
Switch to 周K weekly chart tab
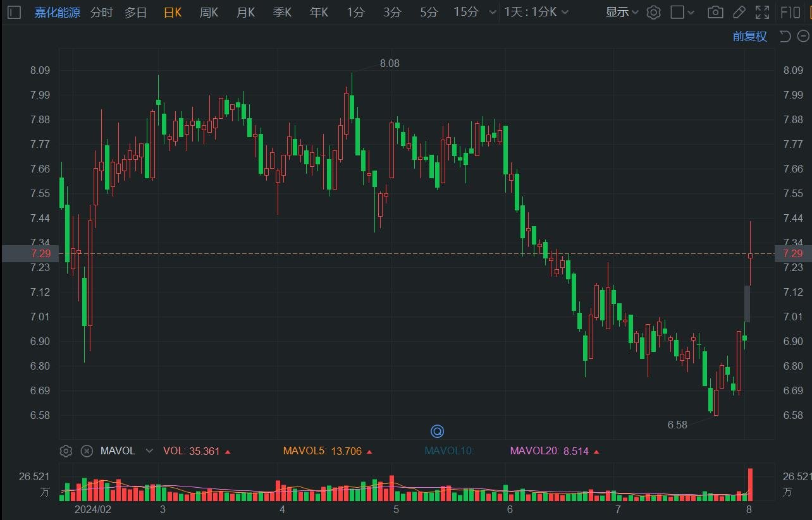pos(209,12)
